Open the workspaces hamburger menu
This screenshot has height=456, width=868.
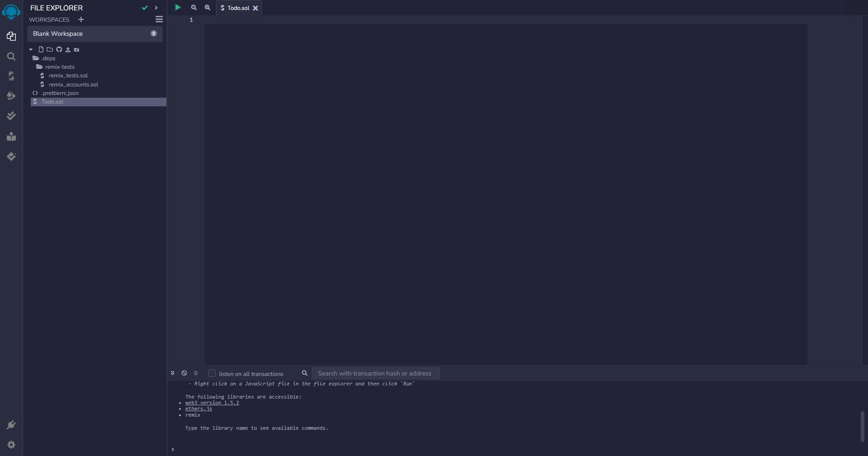pyautogui.click(x=159, y=19)
